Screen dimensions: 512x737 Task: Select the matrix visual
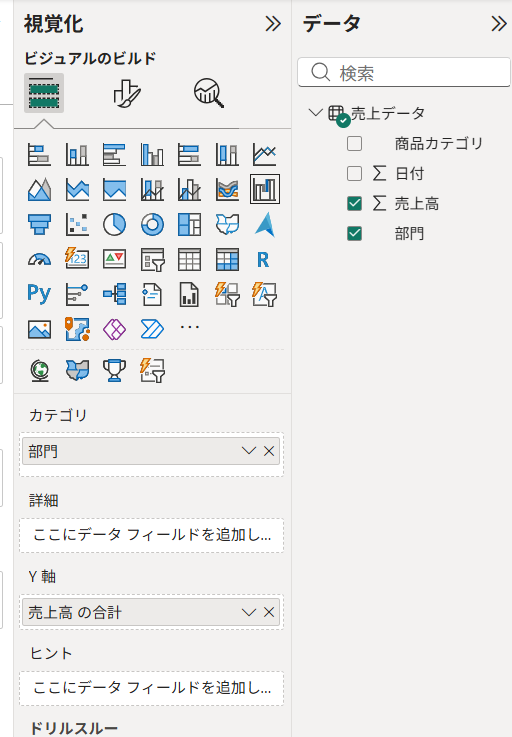(x=227, y=259)
